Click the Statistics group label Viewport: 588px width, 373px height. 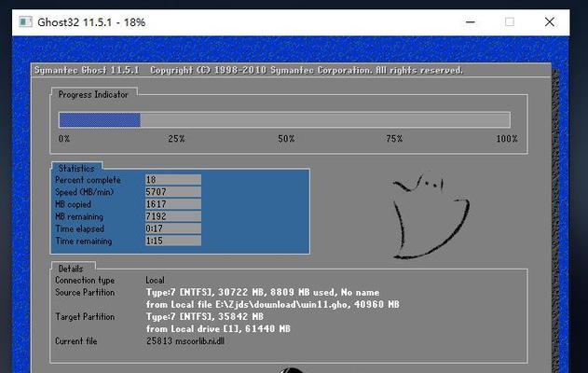pyautogui.click(x=76, y=169)
